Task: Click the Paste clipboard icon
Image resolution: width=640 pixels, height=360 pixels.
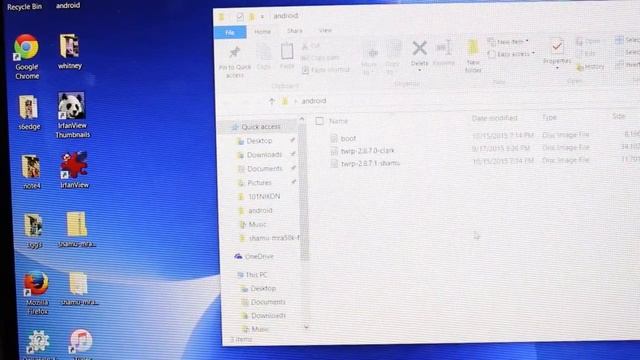Action: point(287,52)
